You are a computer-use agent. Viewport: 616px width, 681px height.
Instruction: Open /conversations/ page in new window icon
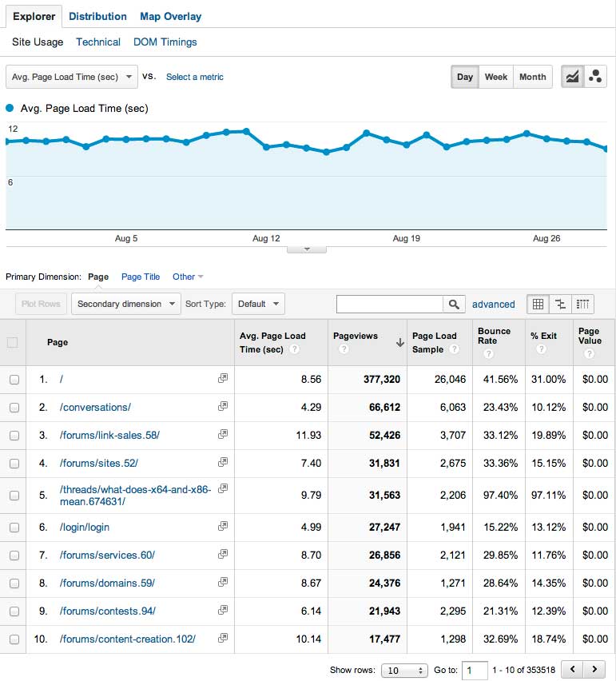click(223, 406)
